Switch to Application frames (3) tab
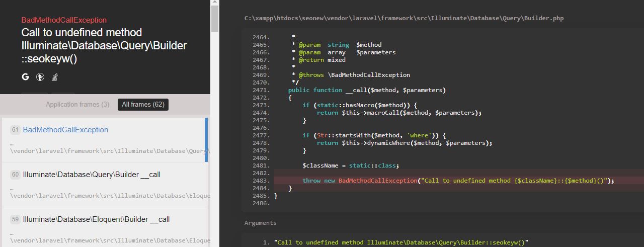 click(77, 105)
